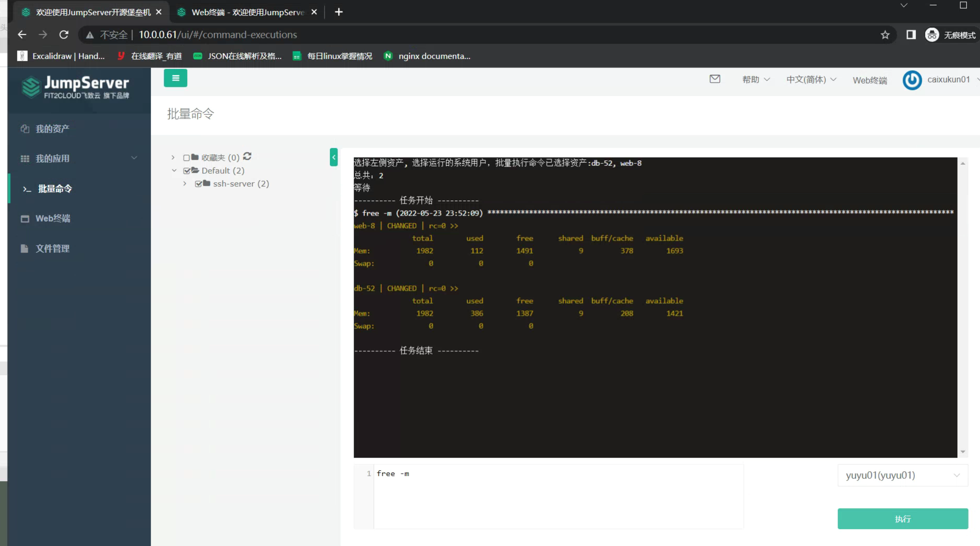
Task: Check the 收藏夹 (0) folder checkbox
Action: click(x=186, y=158)
